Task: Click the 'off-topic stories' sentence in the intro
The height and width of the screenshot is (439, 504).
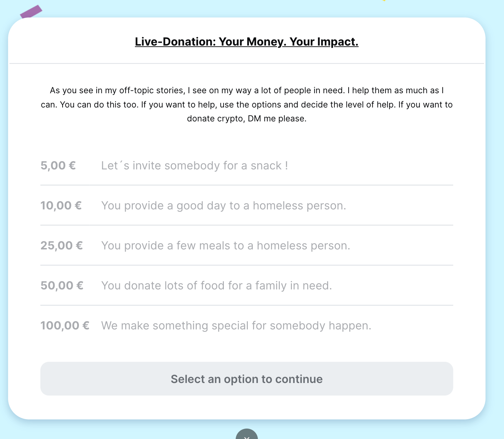Action: tap(197, 90)
